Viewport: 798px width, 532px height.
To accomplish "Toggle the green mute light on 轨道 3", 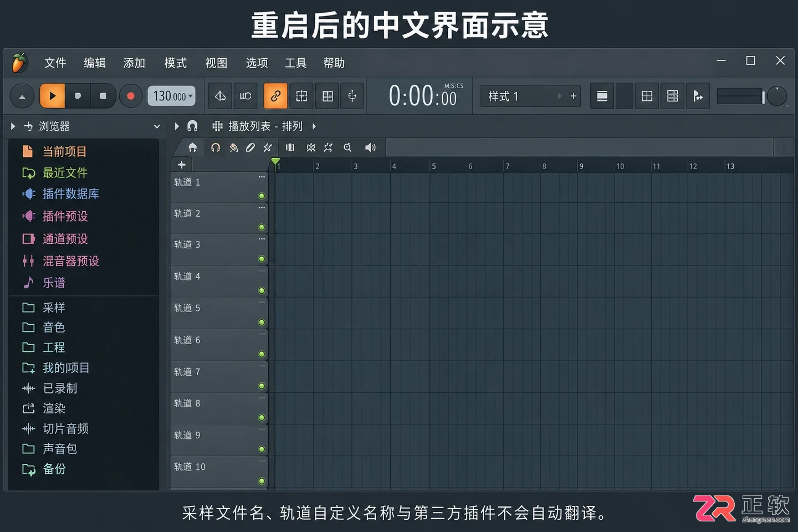I will tap(262, 259).
